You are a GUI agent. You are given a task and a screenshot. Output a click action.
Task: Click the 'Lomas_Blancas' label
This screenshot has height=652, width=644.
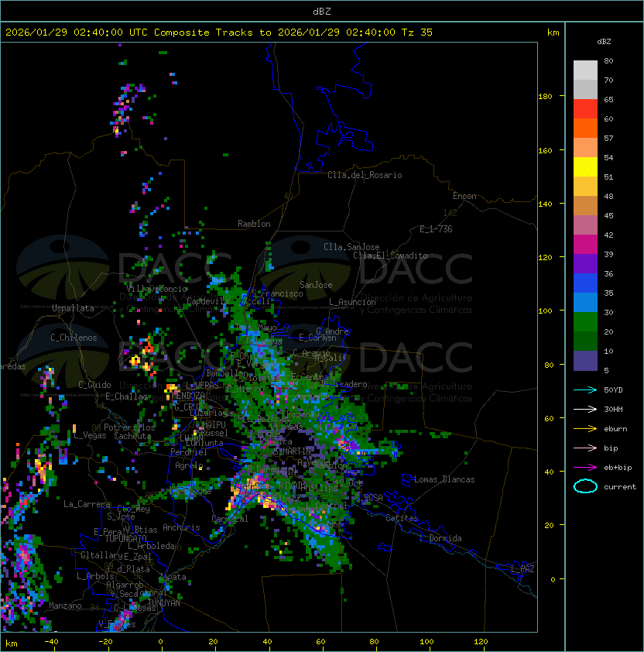tap(444, 479)
